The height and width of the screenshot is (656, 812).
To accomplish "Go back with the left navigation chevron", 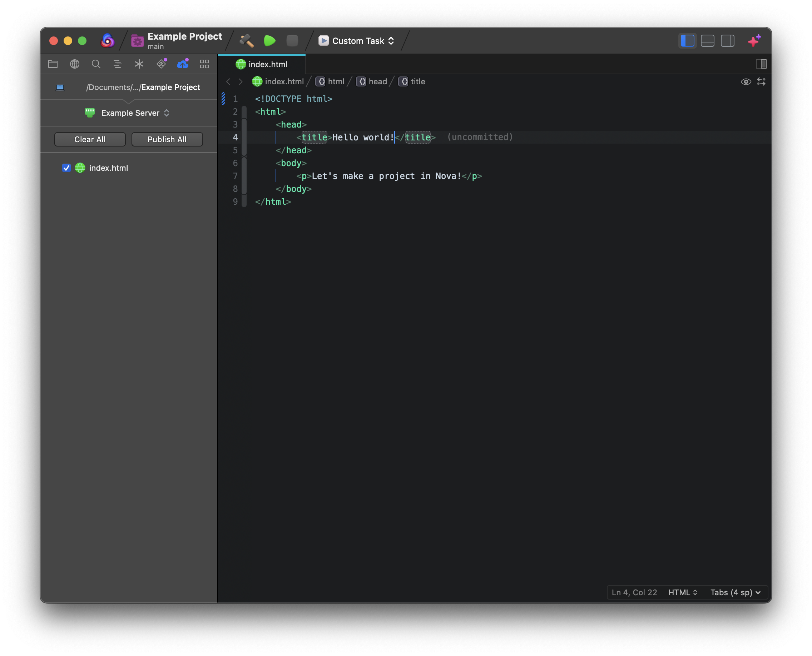I will point(228,81).
